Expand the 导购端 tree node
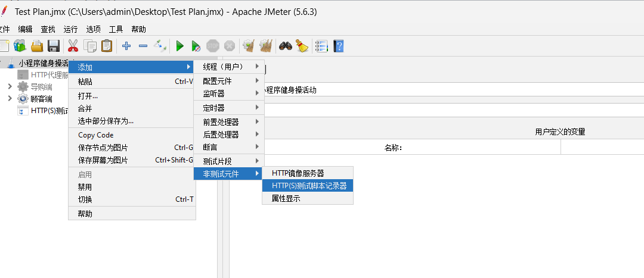This screenshot has width=644, height=278. pyautogui.click(x=10, y=86)
